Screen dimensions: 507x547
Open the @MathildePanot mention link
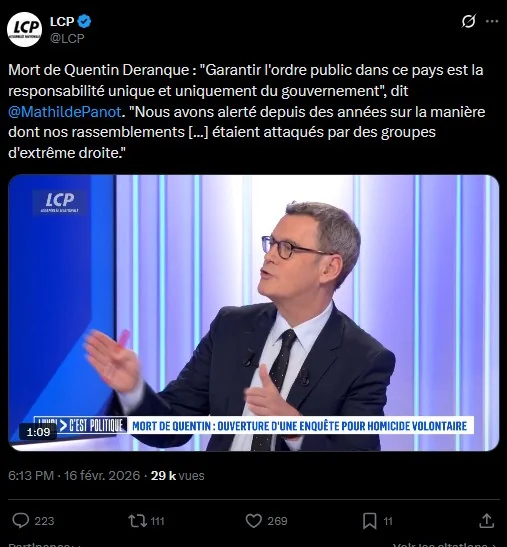point(65,112)
